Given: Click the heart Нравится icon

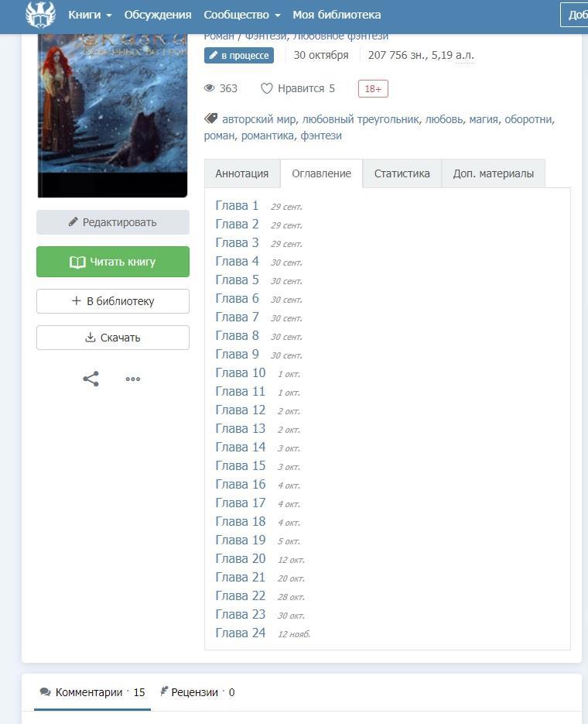Looking at the screenshot, I should point(267,88).
